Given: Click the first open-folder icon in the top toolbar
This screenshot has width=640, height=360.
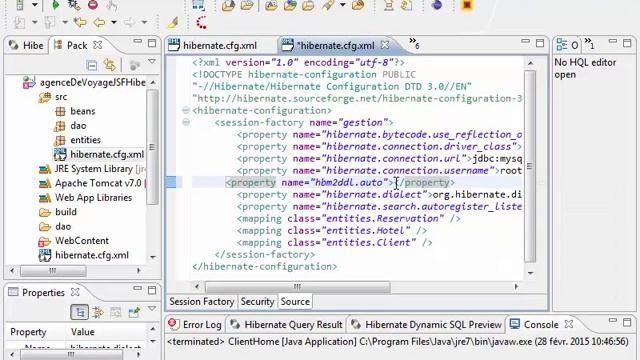Looking at the screenshot, I should tap(228, 5).
